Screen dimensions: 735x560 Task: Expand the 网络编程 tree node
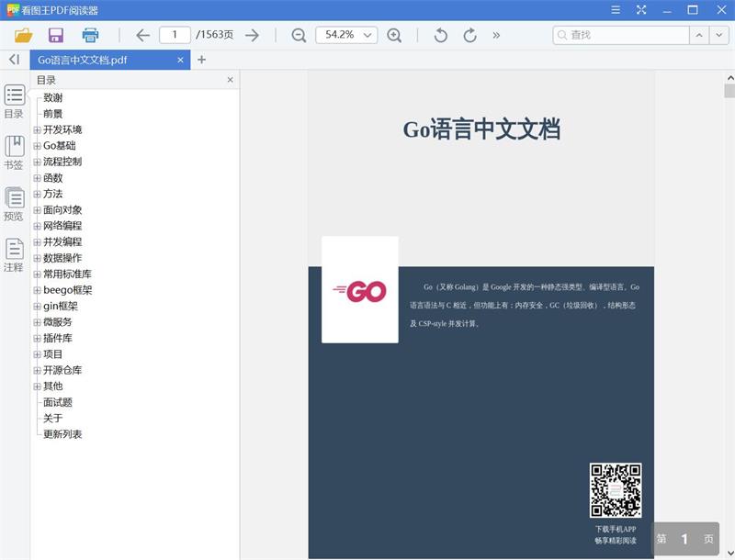point(37,226)
